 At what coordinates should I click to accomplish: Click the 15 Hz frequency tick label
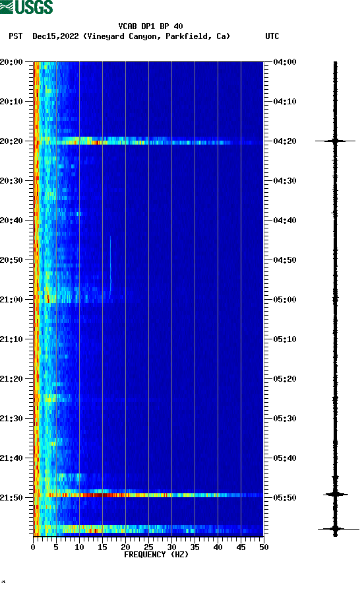point(102,547)
